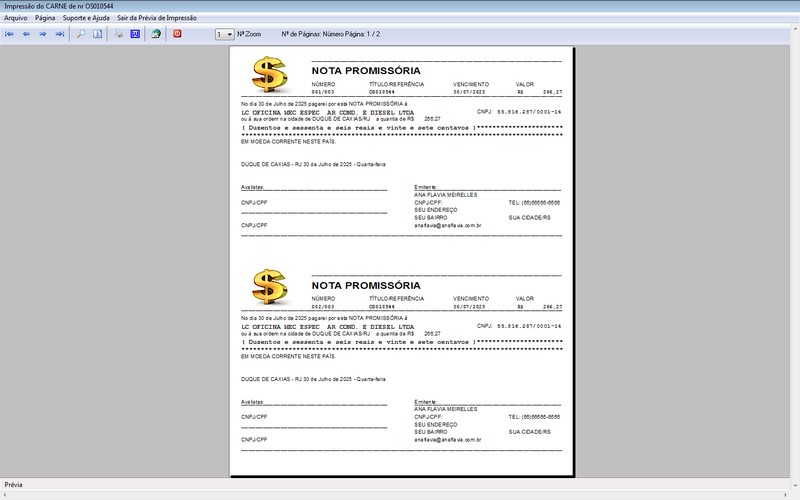Click the Nº Zoom label

pyautogui.click(x=249, y=34)
